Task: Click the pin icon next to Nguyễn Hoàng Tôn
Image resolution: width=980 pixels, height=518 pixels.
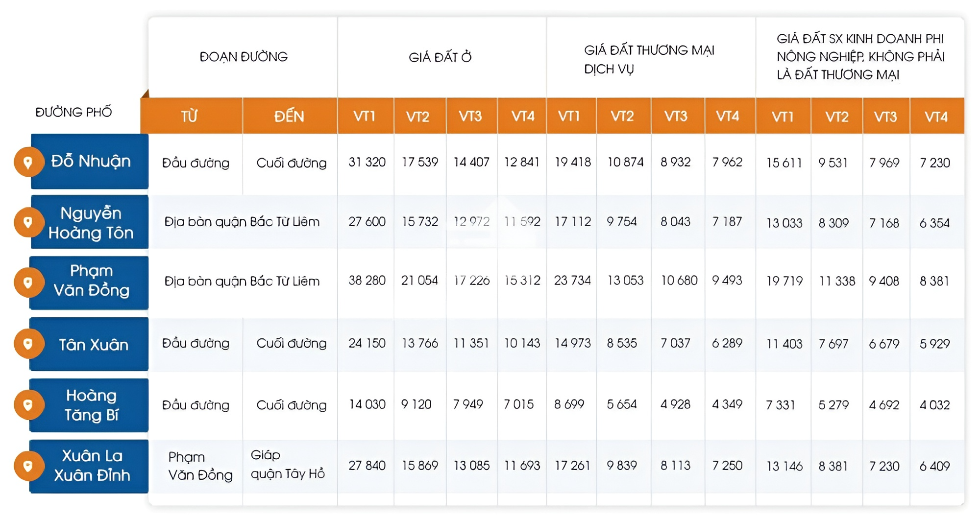Action: tap(28, 223)
